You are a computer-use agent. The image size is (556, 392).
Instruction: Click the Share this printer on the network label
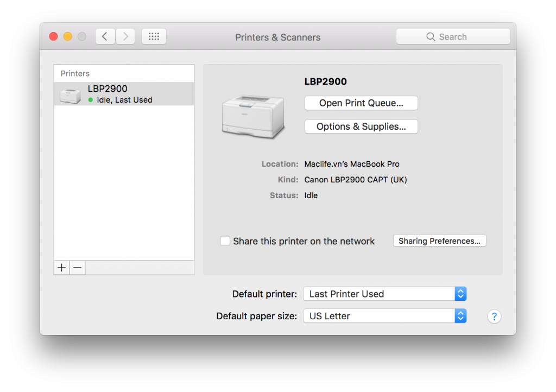[x=304, y=241]
